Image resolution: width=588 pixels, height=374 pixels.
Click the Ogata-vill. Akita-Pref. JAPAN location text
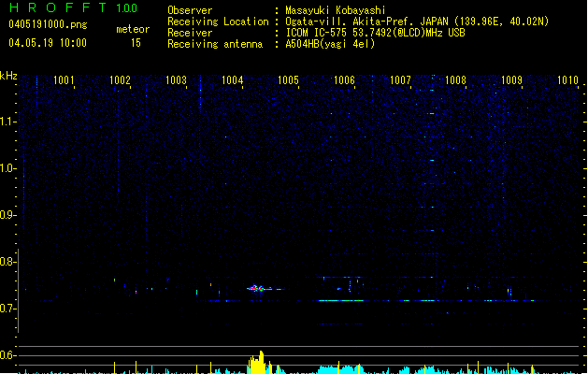(x=417, y=22)
